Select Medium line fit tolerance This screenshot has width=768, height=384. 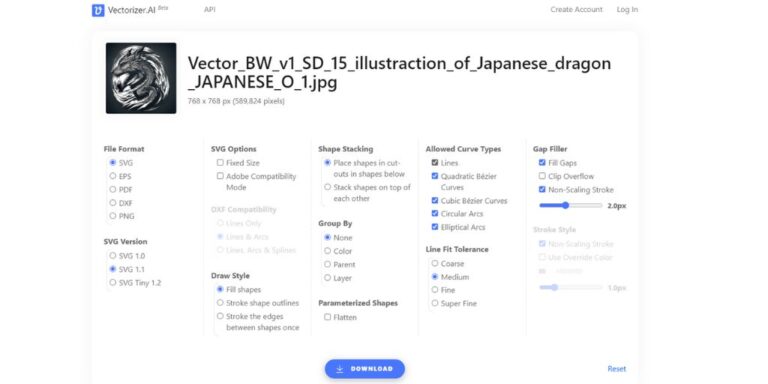[435, 277]
